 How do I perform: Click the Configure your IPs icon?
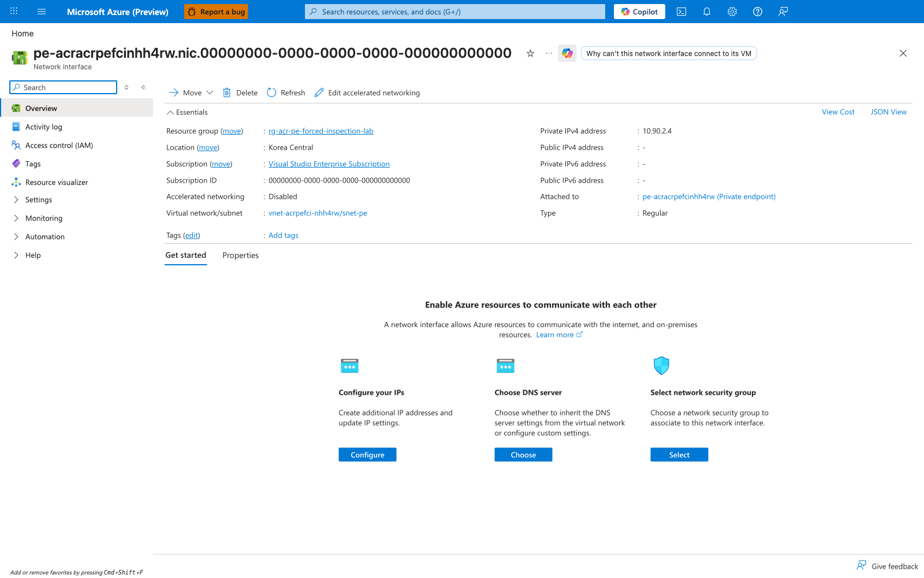coord(349,366)
